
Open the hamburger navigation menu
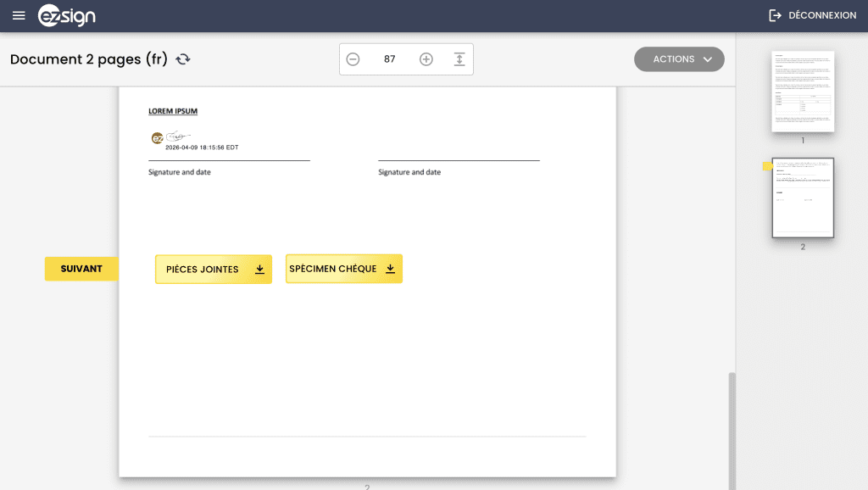pos(19,15)
